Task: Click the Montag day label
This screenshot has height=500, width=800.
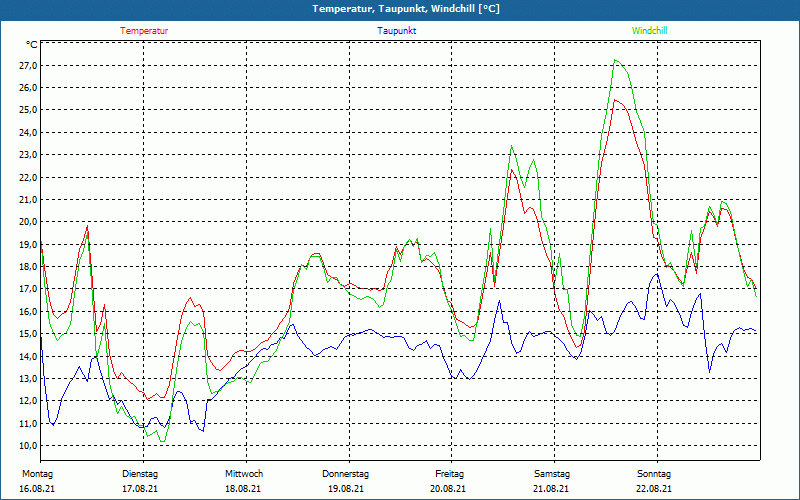Action: [x=37, y=474]
